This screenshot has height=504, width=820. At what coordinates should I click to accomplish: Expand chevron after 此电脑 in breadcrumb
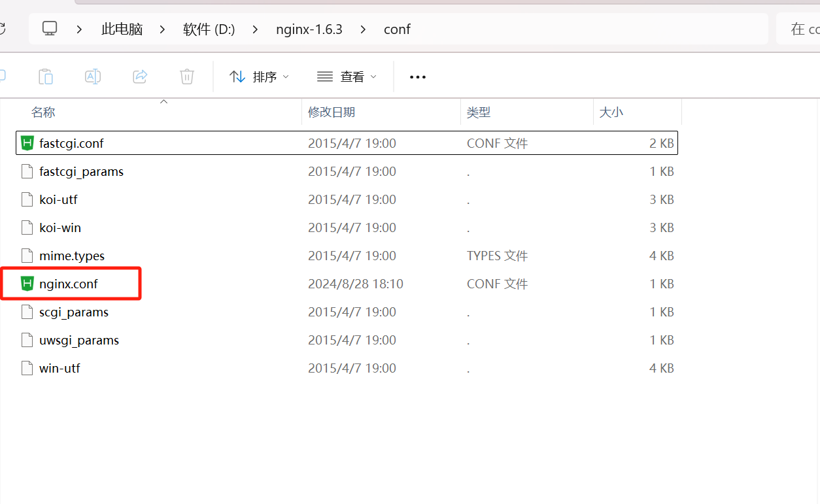[x=163, y=29]
